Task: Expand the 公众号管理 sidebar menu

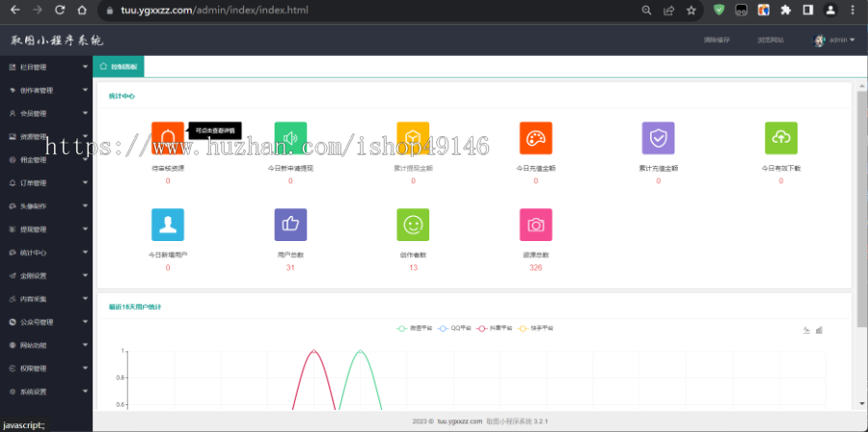Action: tap(46, 322)
